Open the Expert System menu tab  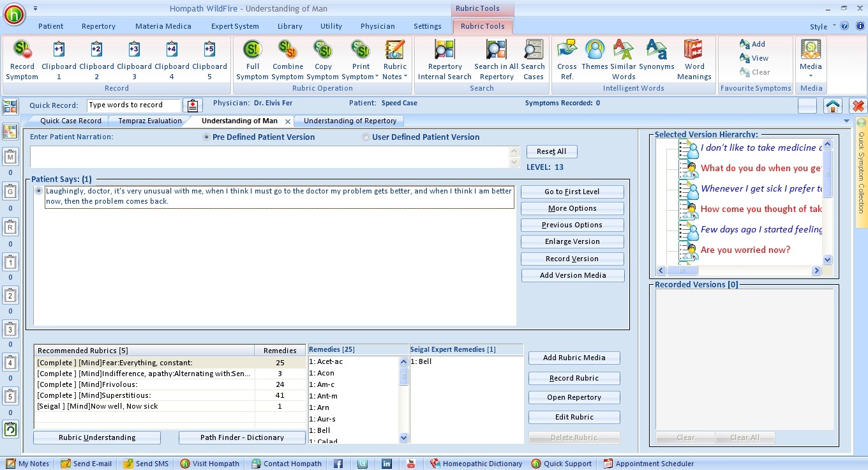point(235,26)
